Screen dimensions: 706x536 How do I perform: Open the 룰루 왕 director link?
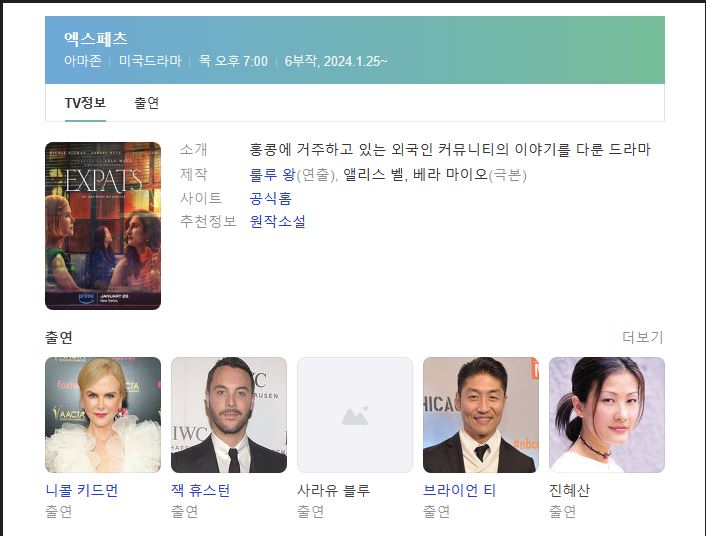pos(272,174)
